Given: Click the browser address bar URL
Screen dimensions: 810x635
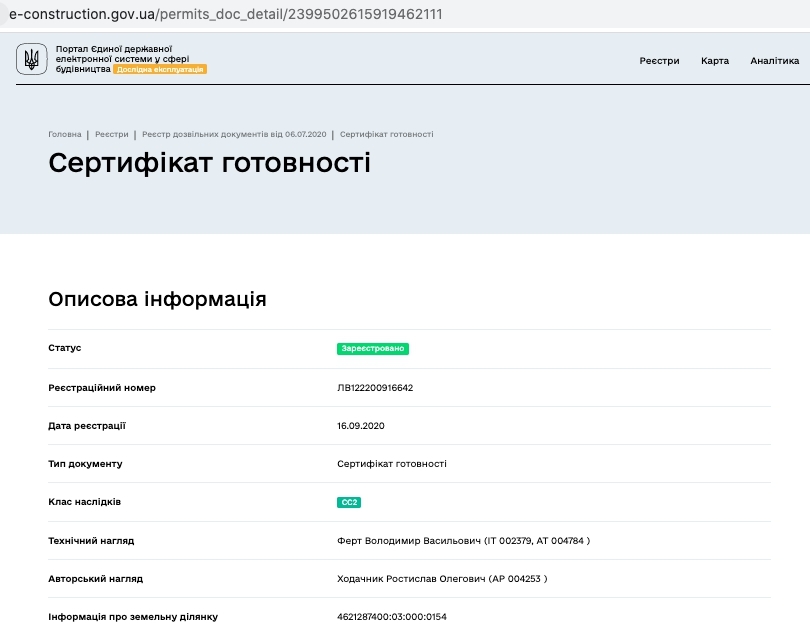Looking at the screenshot, I should (226, 14).
